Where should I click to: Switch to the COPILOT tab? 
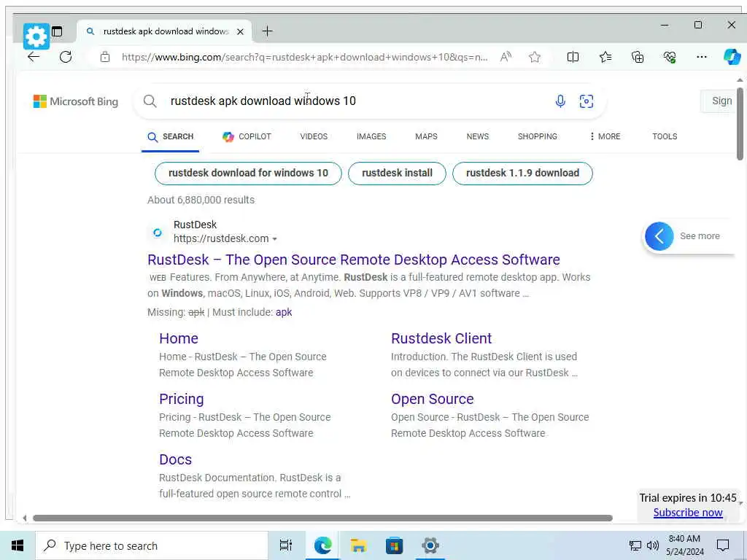[247, 136]
